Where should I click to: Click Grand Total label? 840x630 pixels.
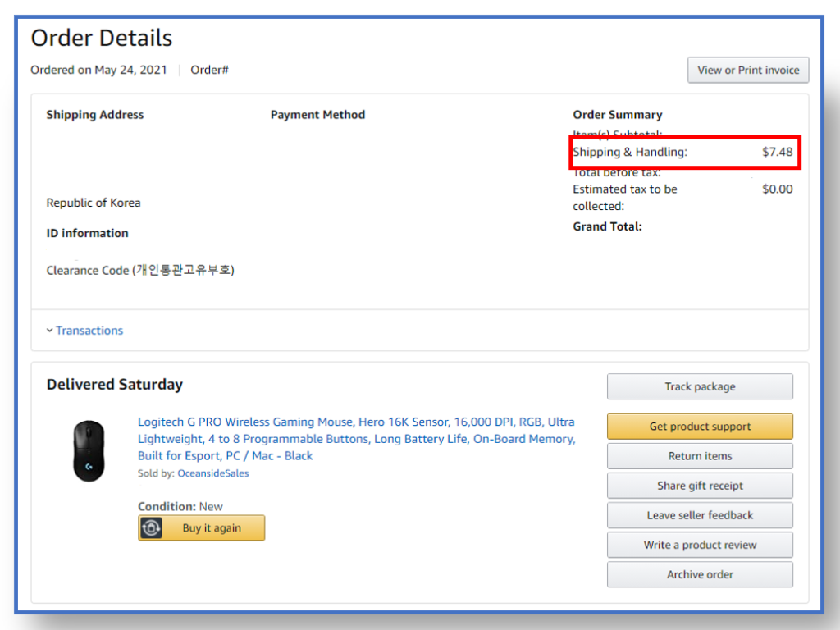(608, 226)
